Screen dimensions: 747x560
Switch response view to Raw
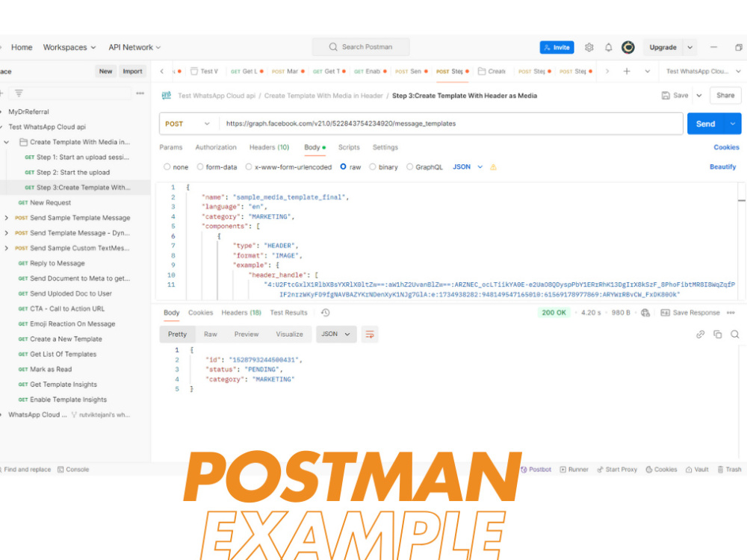pyautogui.click(x=211, y=335)
